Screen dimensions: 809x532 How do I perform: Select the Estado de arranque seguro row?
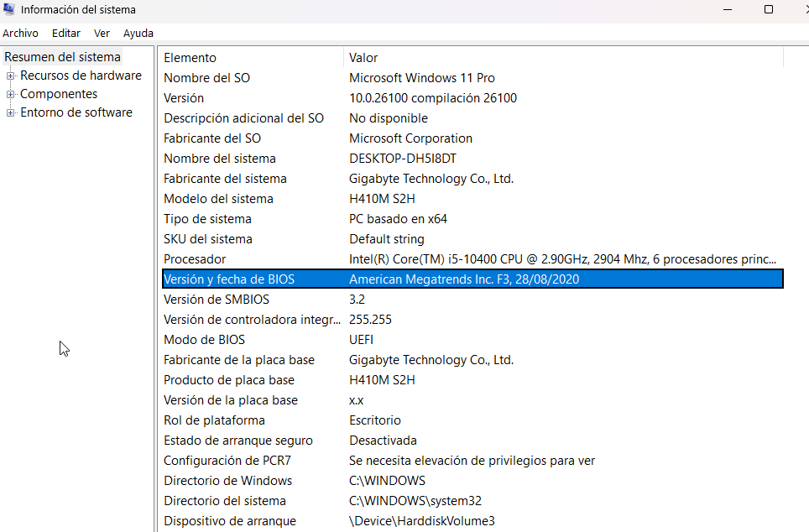(238, 441)
